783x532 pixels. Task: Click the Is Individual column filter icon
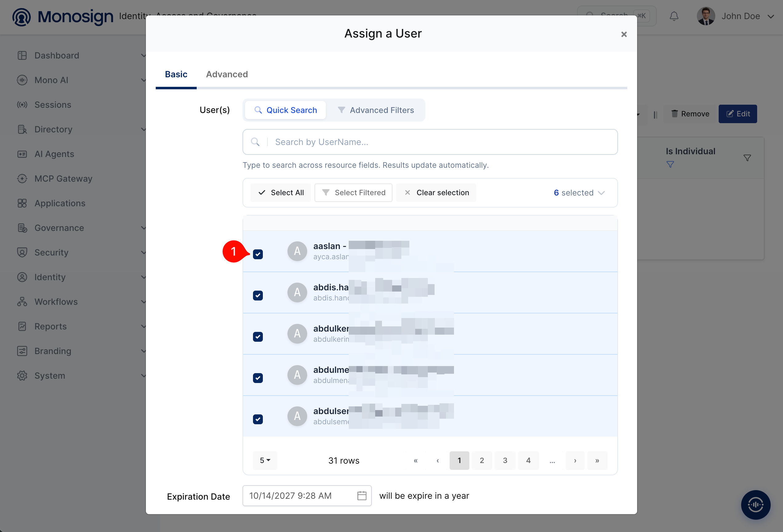pos(747,158)
